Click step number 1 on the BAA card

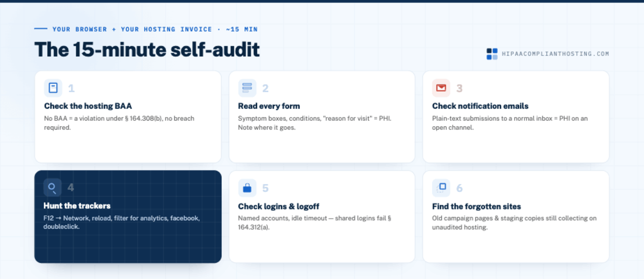click(71, 89)
